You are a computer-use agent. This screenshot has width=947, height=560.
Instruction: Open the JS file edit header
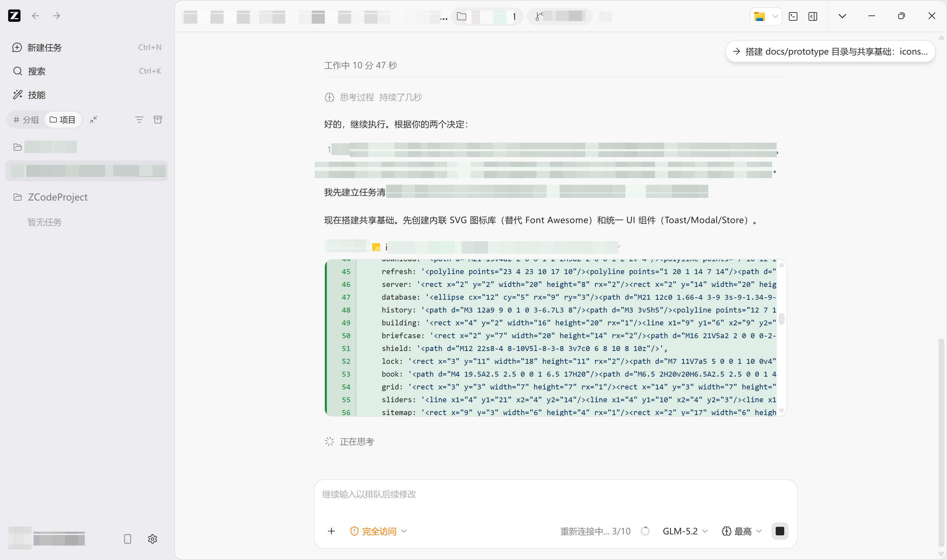[x=472, y=247]
